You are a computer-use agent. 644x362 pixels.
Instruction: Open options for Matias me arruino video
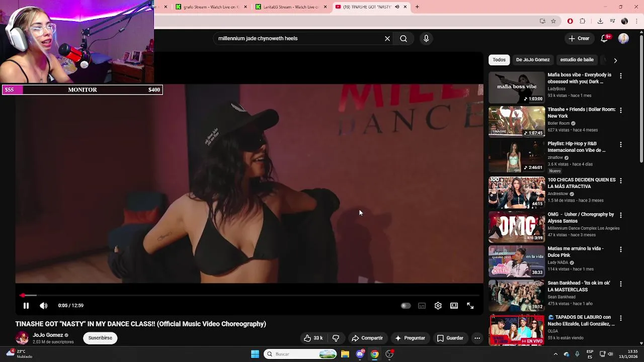(x=620, y=249)
